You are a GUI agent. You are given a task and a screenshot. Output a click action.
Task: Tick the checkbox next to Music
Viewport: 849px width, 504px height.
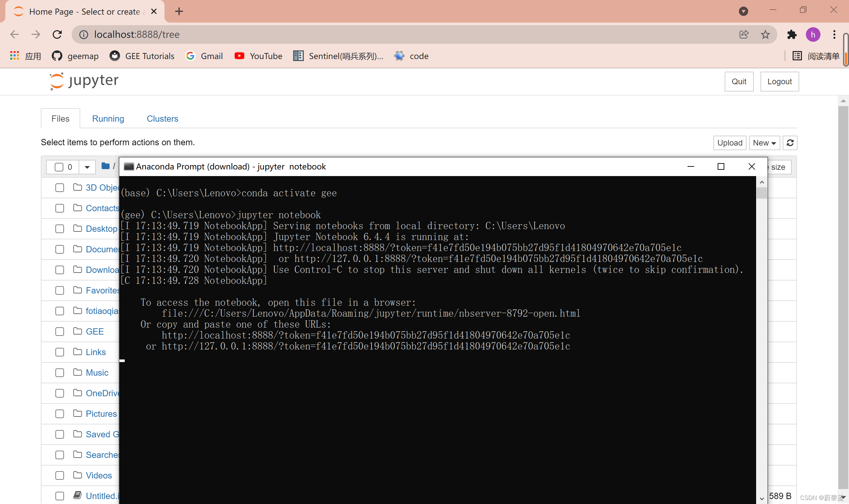pyautogui.click(x=60, y=373)
